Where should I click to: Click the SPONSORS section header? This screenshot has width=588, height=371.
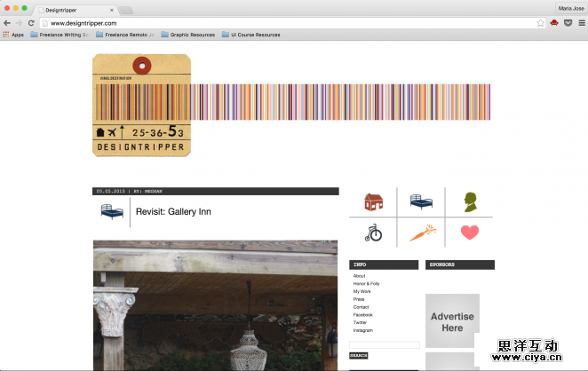coord(460,264)
